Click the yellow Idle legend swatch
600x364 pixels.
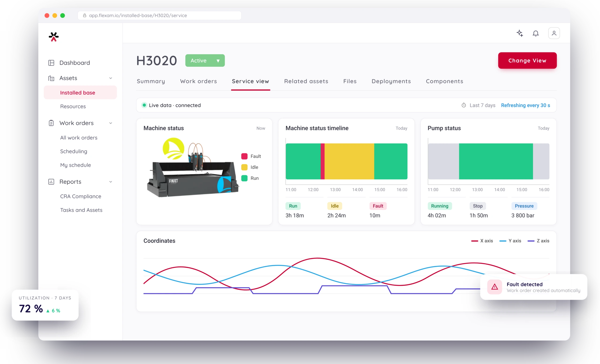[x=244, y=167]
